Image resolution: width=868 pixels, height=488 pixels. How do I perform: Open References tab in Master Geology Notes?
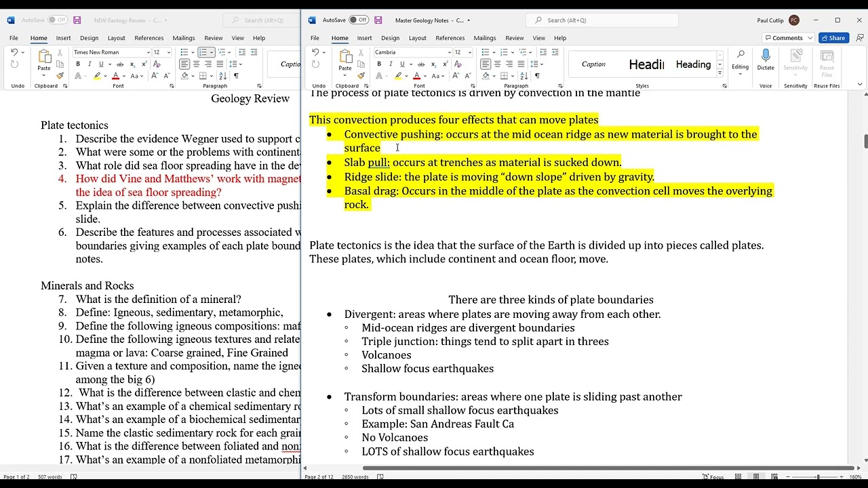coord(450,38)
